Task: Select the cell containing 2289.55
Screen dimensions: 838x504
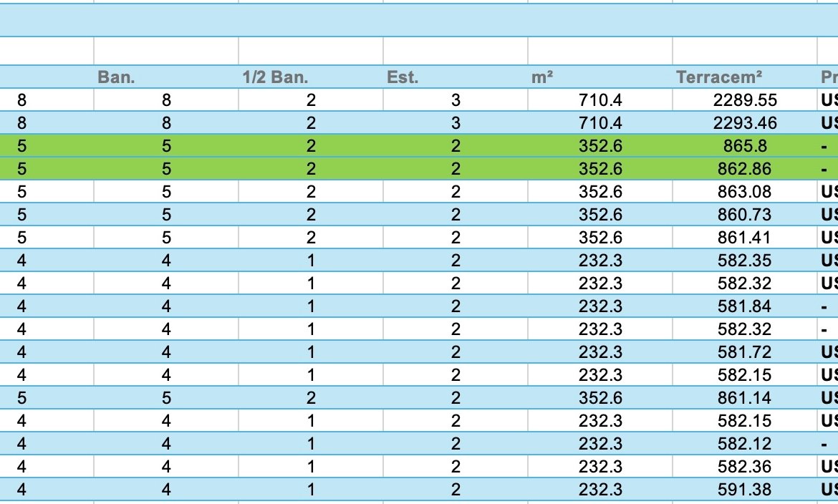Action: (x=745, y=100)
